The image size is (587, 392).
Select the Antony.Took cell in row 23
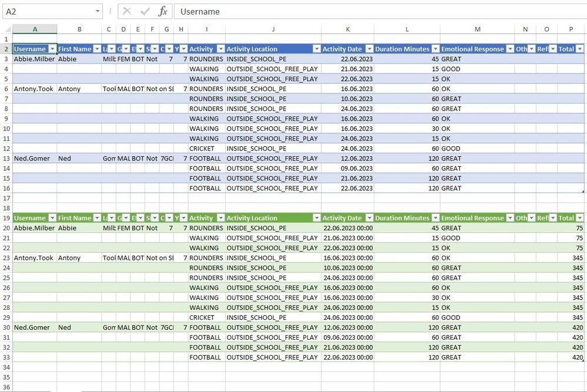35,258
